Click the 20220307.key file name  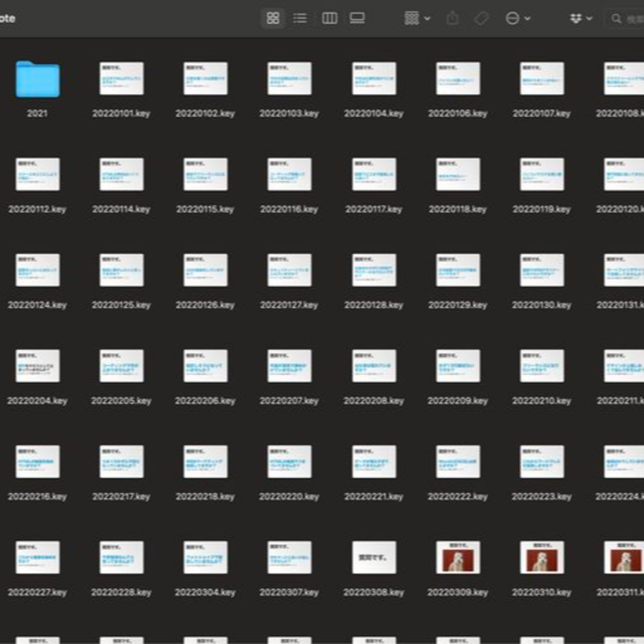click(x=289, y=592)
